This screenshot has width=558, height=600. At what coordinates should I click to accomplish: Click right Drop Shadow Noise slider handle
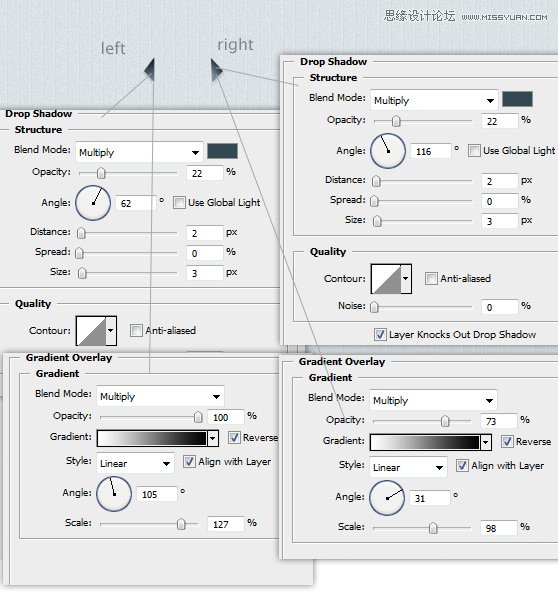pos(374,307)
